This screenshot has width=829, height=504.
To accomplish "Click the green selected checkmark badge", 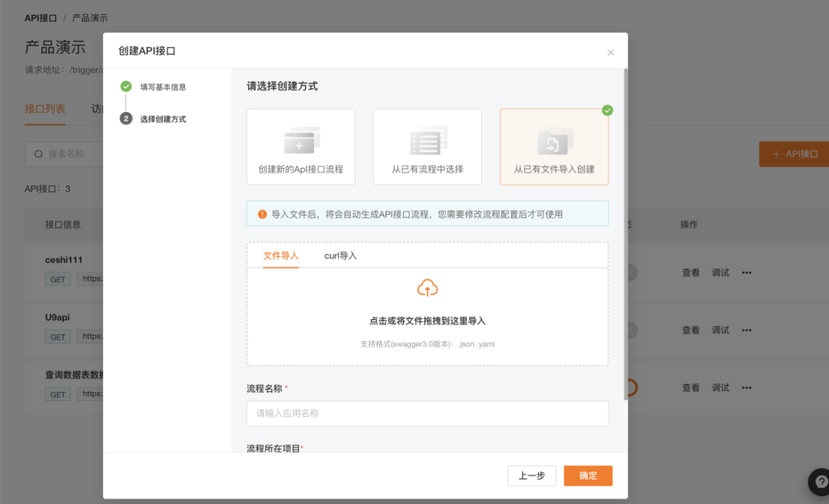I will 607,110.
